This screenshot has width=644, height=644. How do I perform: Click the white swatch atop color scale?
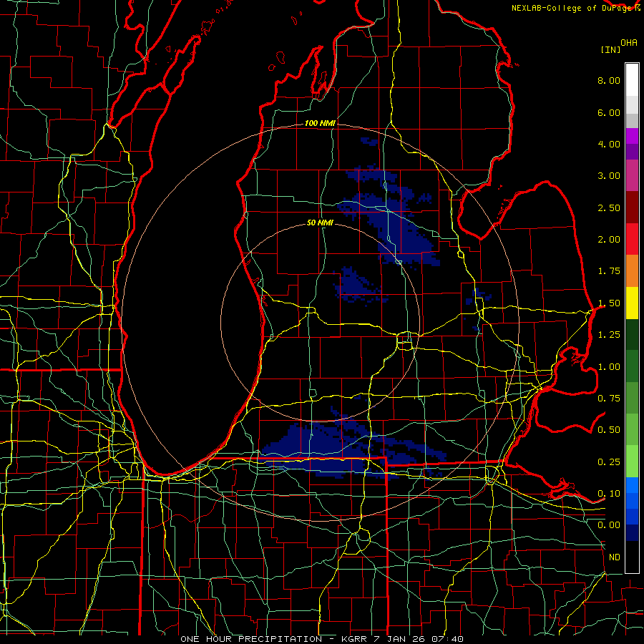point(632,80)
